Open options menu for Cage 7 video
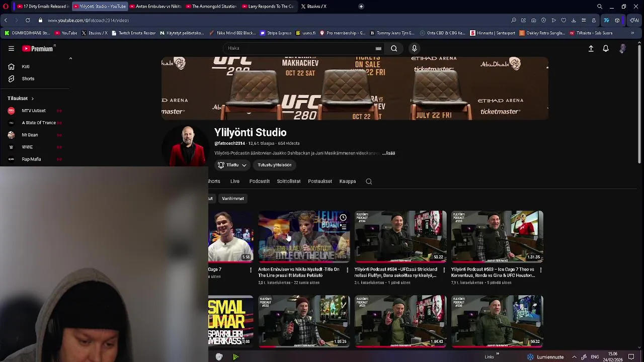The image size is (644, 362). [251, 270]
